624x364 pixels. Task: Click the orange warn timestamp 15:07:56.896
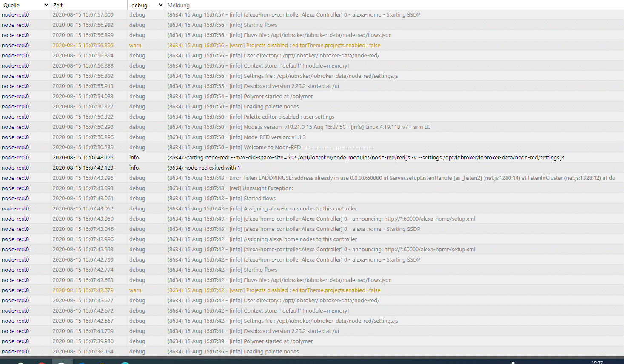point(83,45)
